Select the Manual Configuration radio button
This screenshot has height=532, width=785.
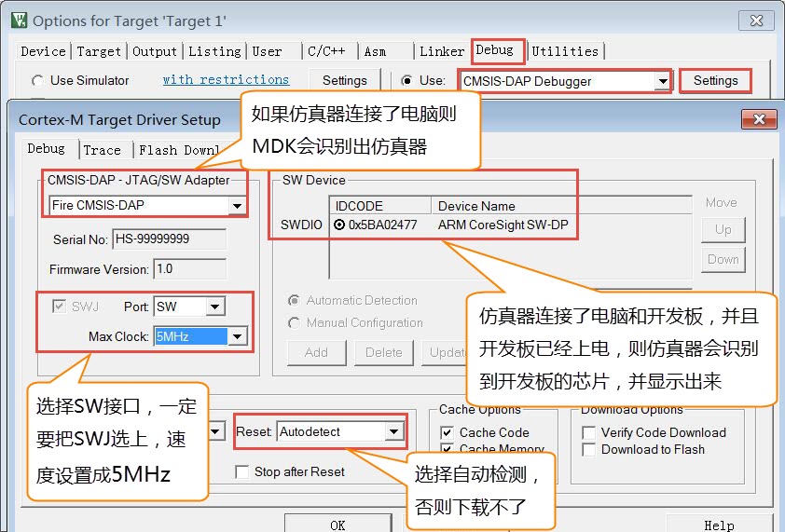[294, 322]
